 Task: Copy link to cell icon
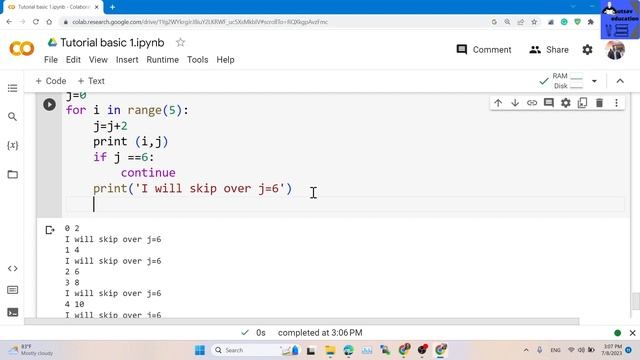532,103
